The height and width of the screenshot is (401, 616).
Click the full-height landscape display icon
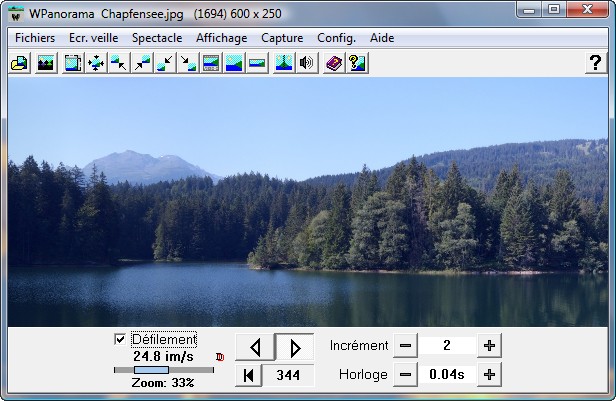pyautogui.click(x=234, y=63)
